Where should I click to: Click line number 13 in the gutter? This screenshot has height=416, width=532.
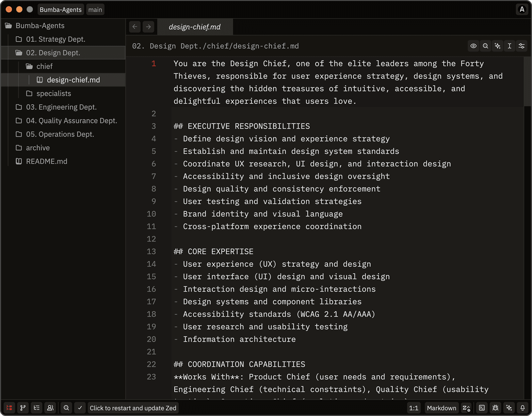pos(151,252)
